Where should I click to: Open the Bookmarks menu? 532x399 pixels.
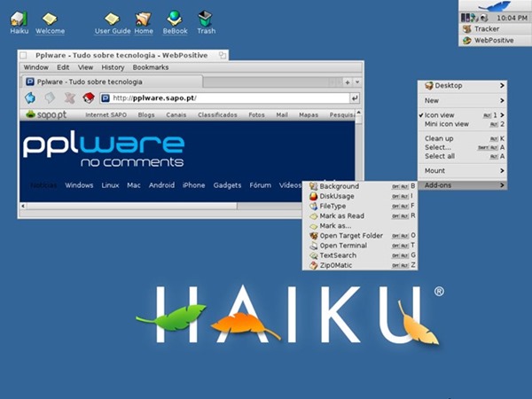pyautogui.click(x=151, y=67)
